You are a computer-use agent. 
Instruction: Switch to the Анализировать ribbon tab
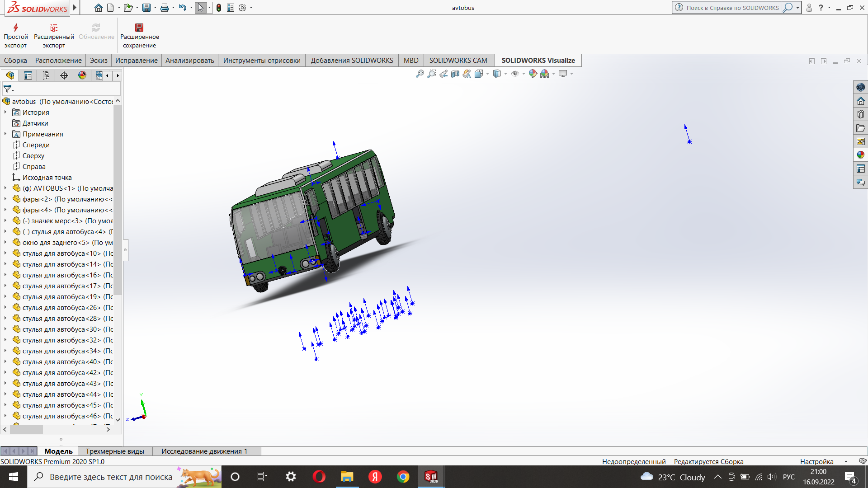coord(189,61)
